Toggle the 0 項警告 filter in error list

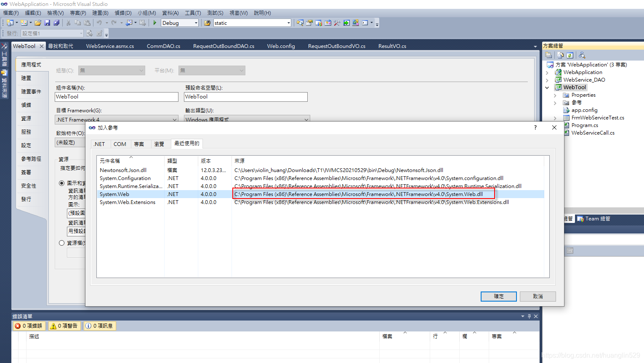(x=64, y=325)
